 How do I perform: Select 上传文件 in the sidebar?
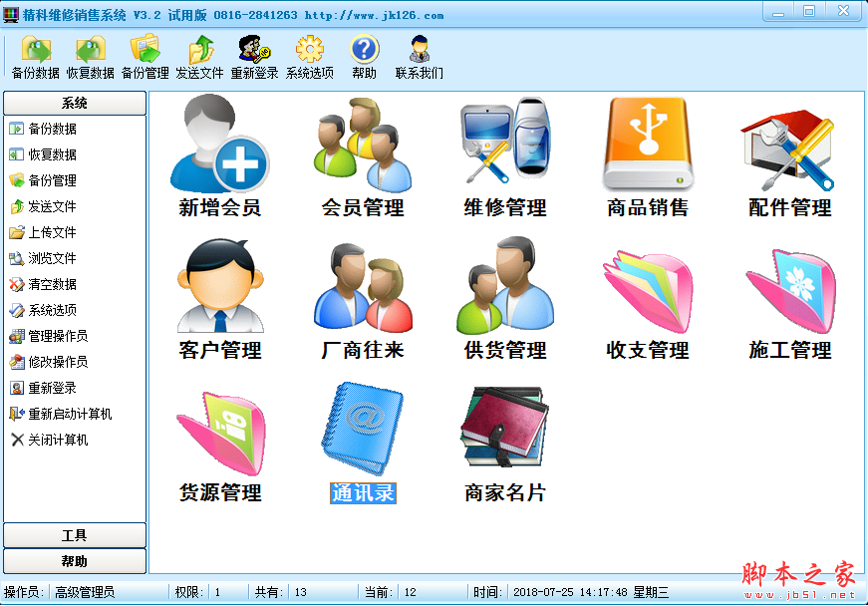(43, 232)
